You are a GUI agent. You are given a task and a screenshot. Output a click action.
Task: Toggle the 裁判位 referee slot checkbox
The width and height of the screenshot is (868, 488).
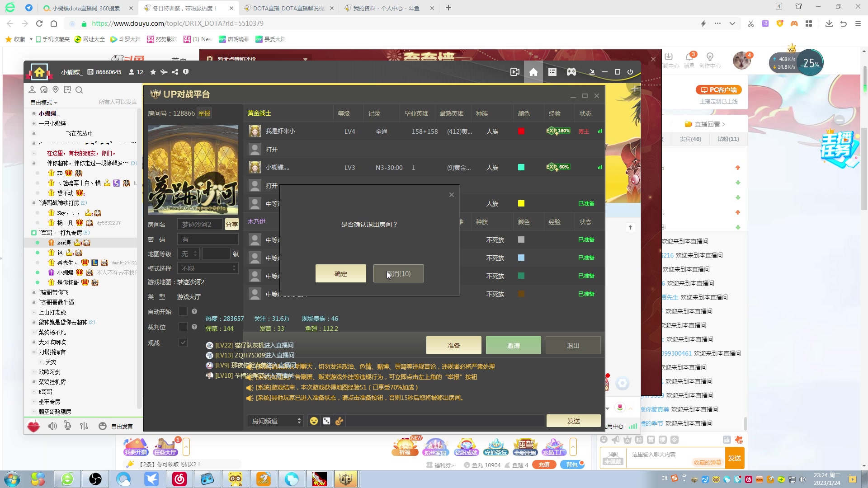point(183,327)
